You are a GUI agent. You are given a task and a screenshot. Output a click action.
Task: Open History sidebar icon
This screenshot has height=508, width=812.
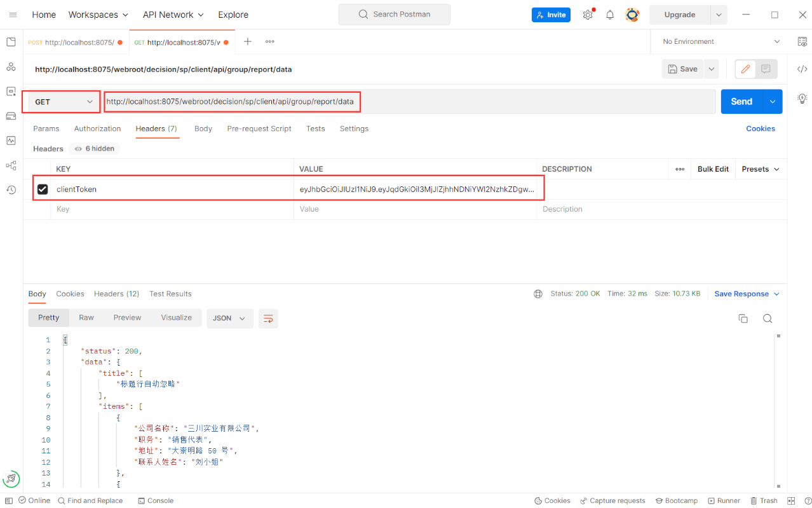[x=11, y=189]
